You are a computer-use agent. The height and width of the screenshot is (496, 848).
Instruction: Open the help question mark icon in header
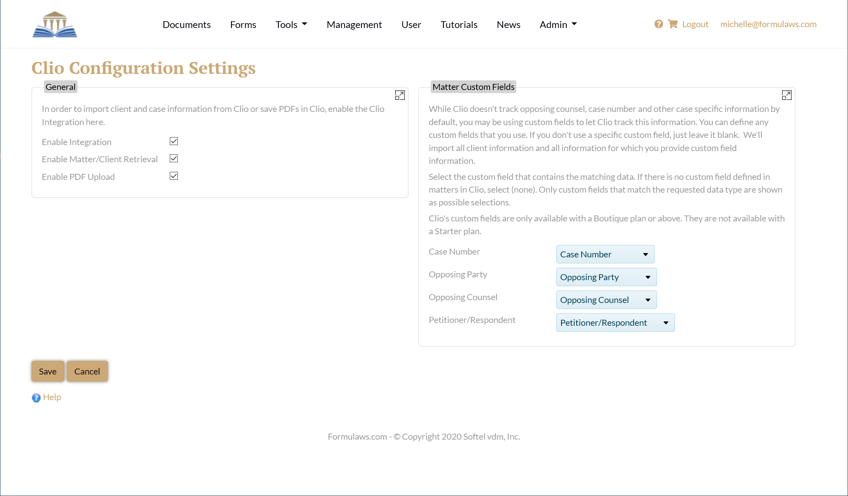[658, 24]
